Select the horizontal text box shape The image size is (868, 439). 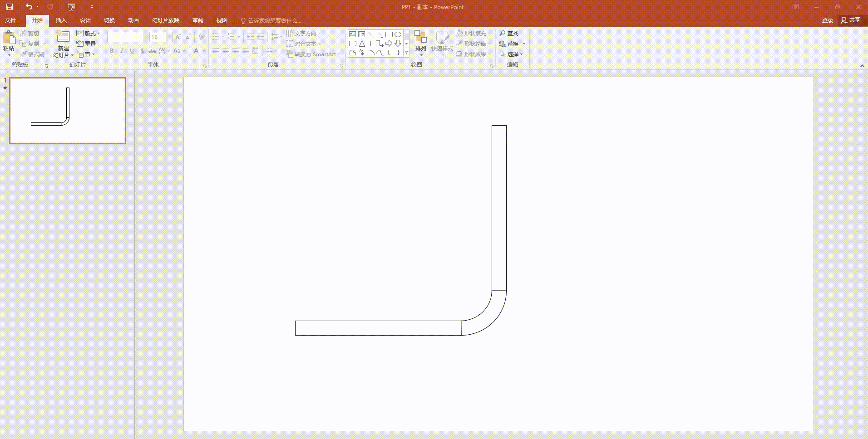tap(352, 34)
